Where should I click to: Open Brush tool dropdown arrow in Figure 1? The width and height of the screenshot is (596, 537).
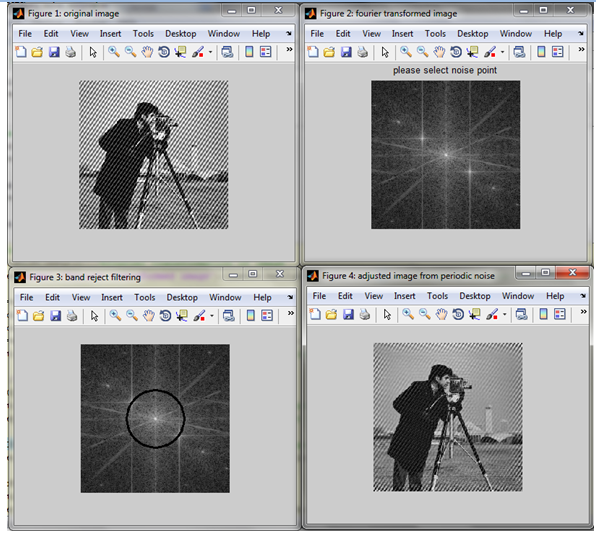click(210, 52)
